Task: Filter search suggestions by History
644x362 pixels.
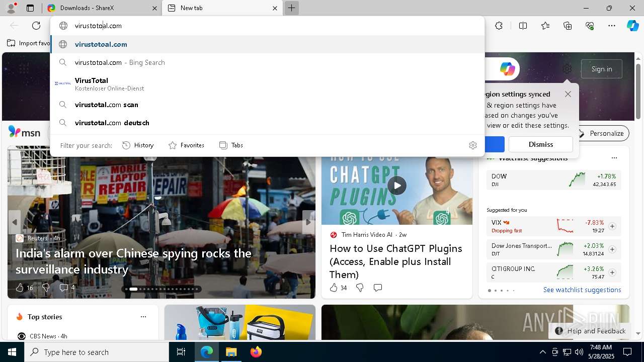Action: coord(138,145)
